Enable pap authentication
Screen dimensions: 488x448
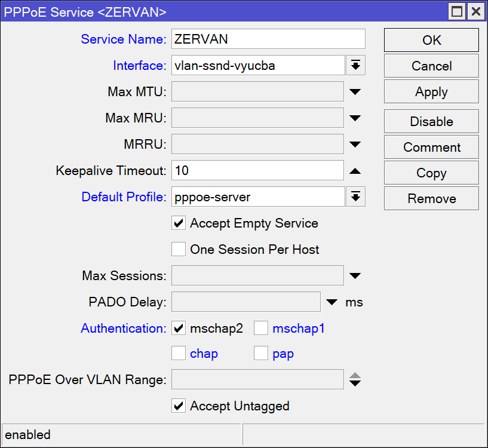(260, 353)
